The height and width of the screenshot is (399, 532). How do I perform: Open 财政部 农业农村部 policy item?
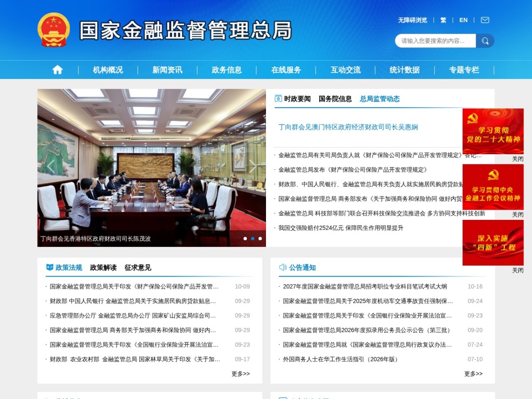coord(135,359)
